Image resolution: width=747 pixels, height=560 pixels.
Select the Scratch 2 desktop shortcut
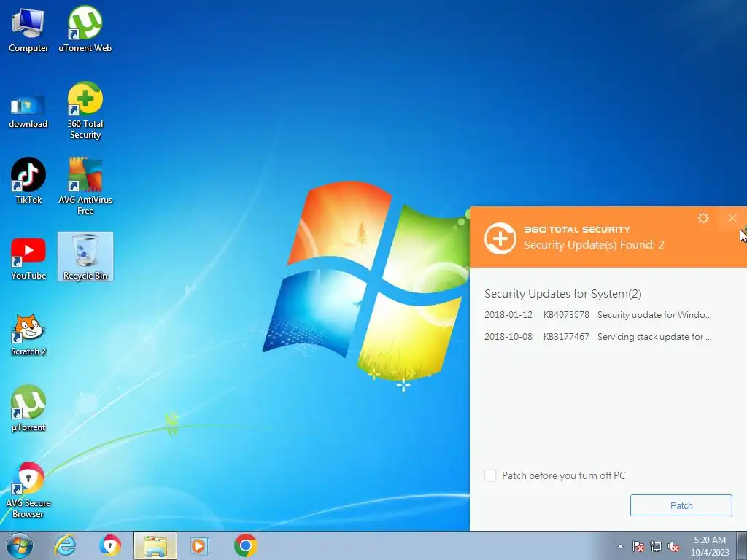pyautogui.click(x=28, y=335)
